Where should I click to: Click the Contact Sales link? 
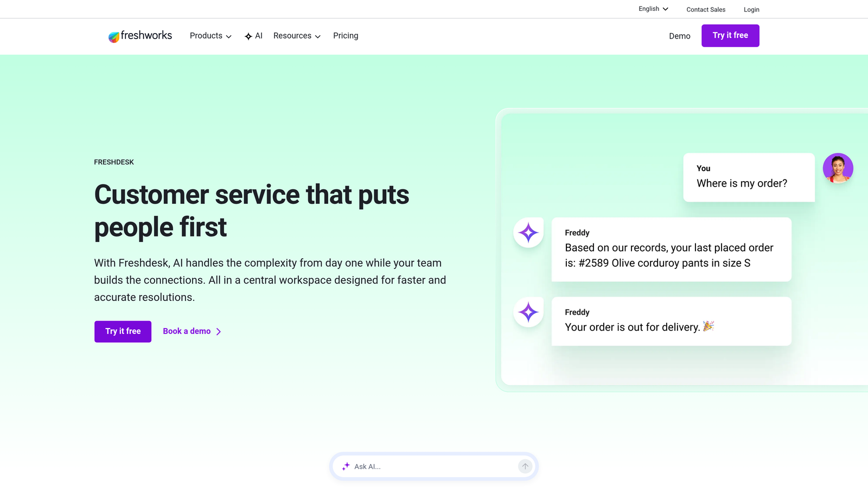(x=706, y=9)
